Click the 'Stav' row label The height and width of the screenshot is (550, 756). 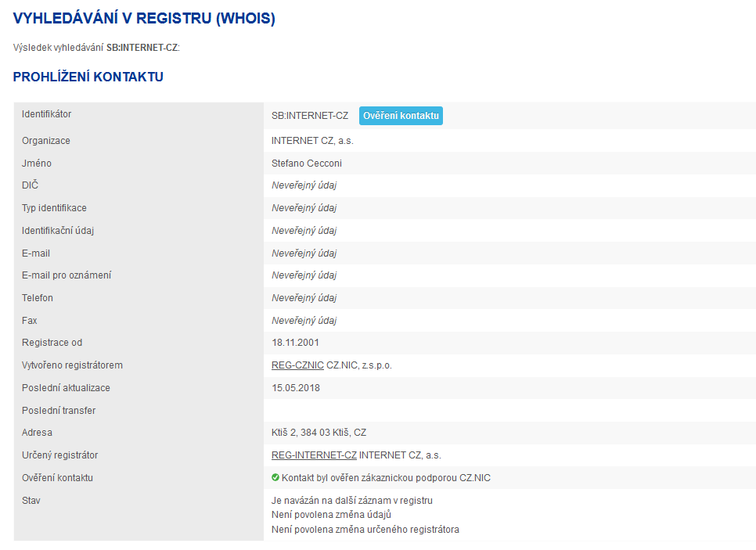(31, 501)
